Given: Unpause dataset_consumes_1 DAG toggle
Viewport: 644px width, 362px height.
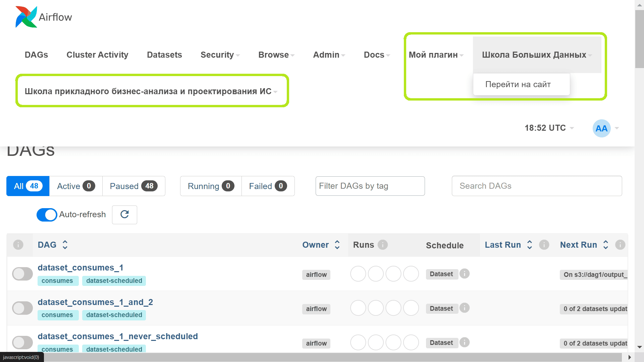Looking at the screenshot, I should click(22, 274).
